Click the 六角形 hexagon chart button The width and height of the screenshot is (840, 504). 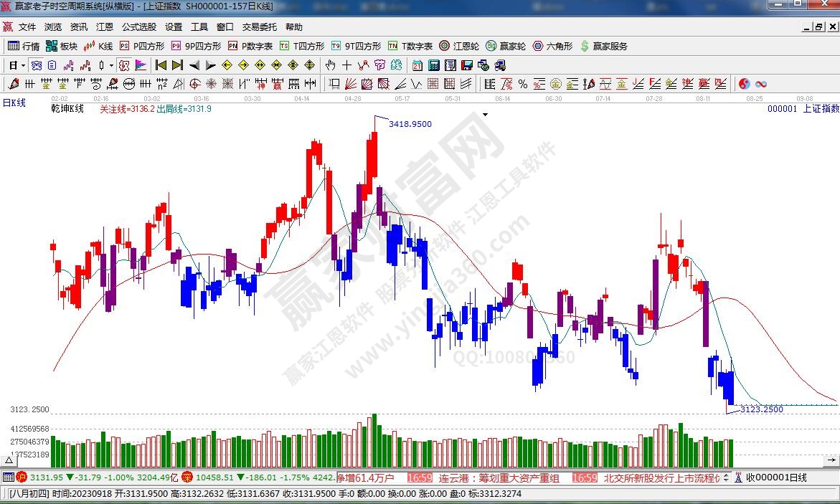[552, 46]
